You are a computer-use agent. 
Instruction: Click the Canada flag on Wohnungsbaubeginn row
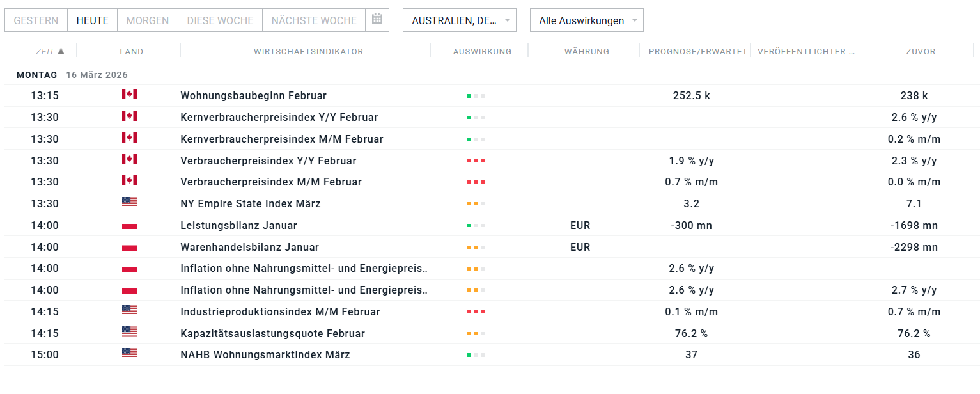click(x=130, y=95)
